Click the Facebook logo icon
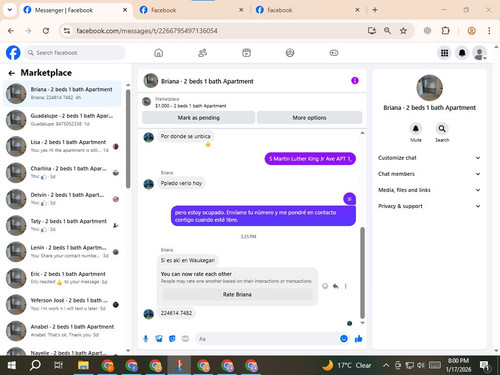Screen dimensions: 500x375 click(13, 53)
